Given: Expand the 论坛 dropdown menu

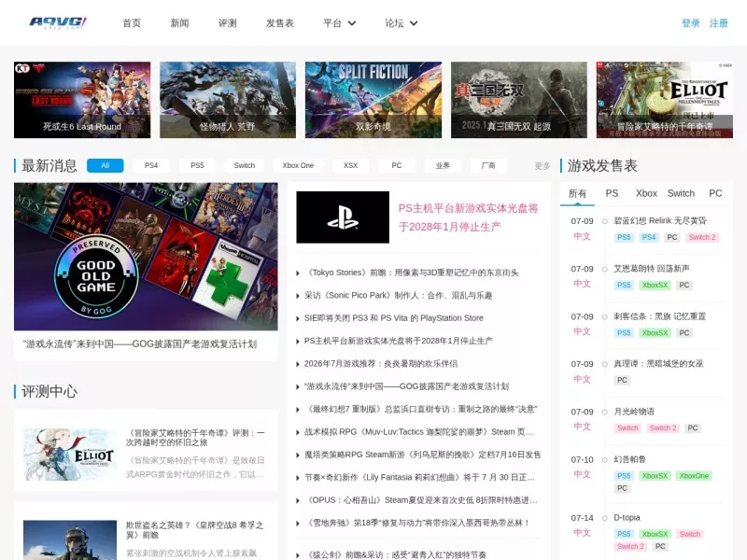Looking at the screenshot, I should [x=402, y=22].
